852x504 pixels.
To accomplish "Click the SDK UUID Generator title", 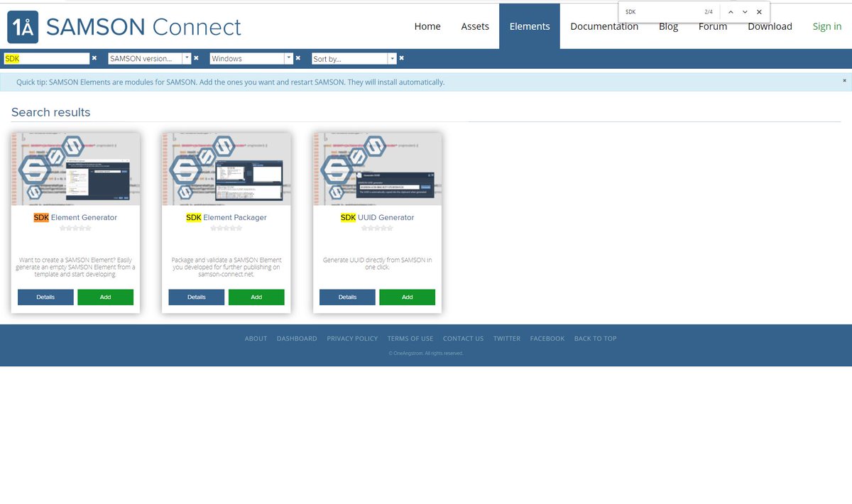I will (x=377, y=217).
